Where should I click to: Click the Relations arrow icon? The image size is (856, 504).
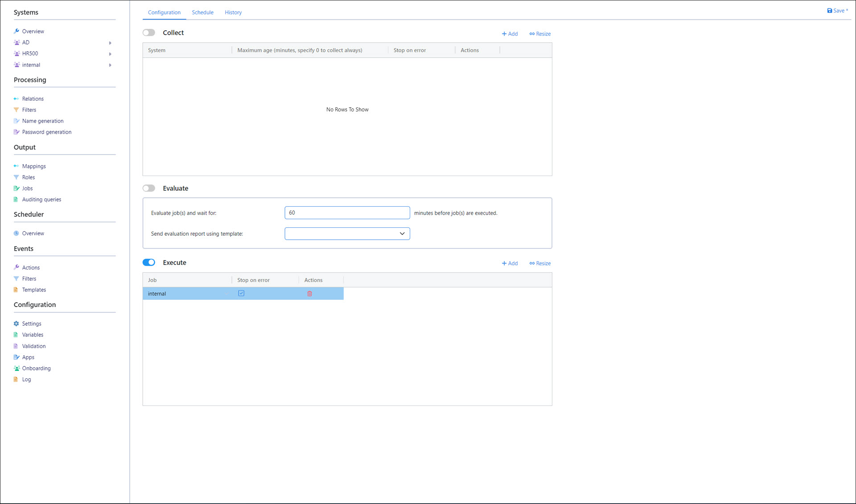point(16,99)
